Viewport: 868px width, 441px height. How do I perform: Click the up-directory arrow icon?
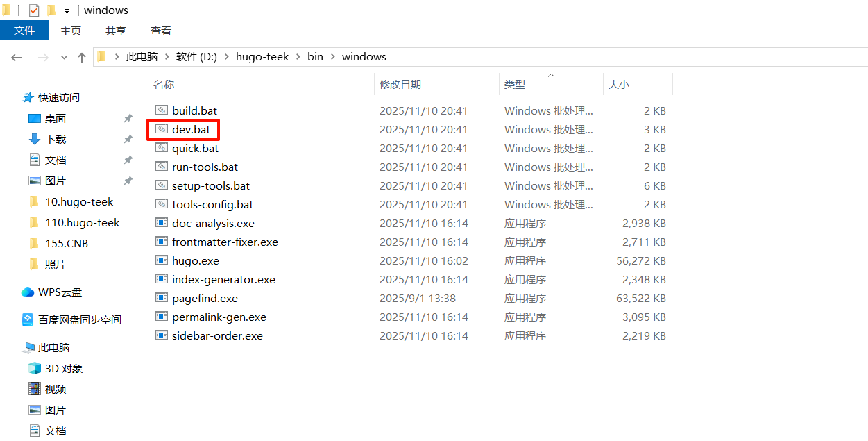pyautogui.click(x=82, y=57)
